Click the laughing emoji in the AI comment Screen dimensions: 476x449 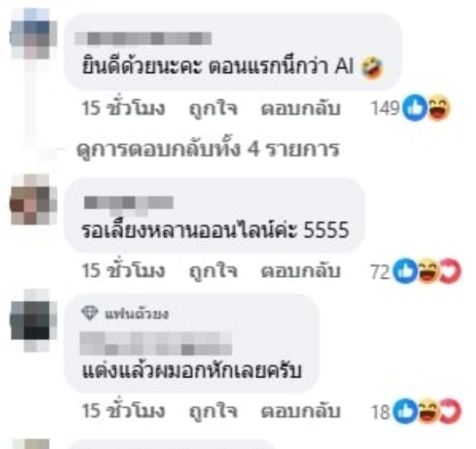click(x=373, y=68)
